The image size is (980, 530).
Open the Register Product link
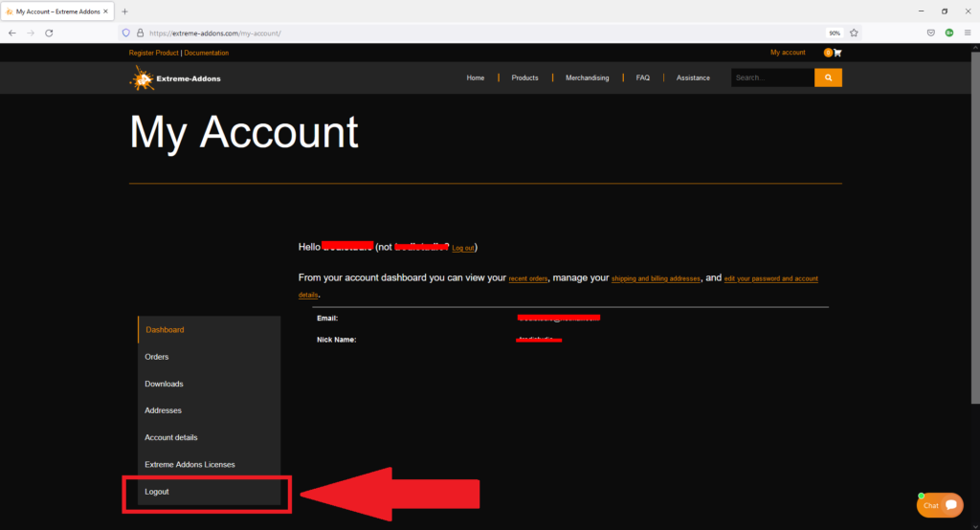click(x=154, y=54)
